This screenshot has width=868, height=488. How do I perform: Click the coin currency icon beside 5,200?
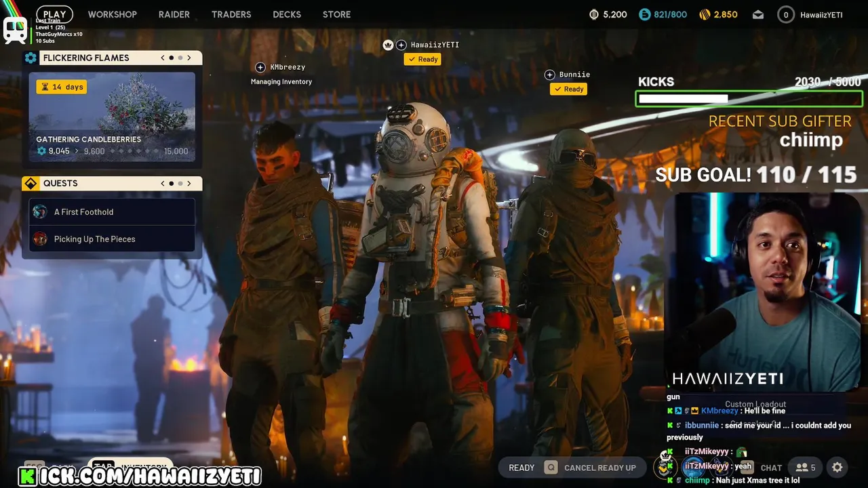[x=594, y=14]
